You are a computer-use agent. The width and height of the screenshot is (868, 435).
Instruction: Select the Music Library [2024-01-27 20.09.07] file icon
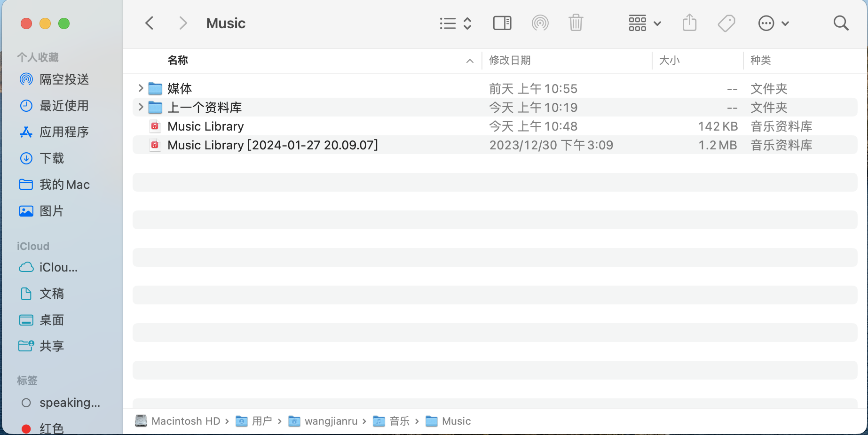click(x=155, y=145)
